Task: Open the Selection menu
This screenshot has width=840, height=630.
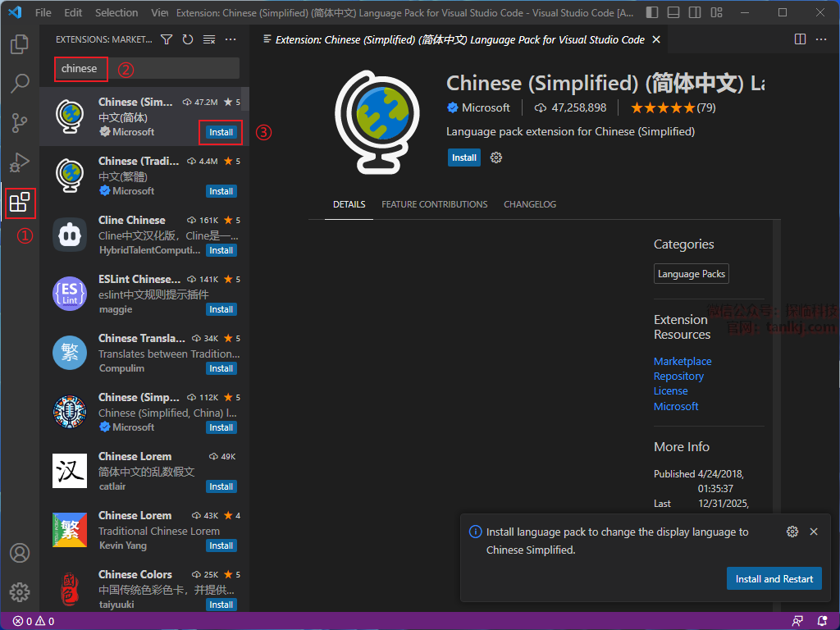Action: pyautogui.click(x=116, y=13)
